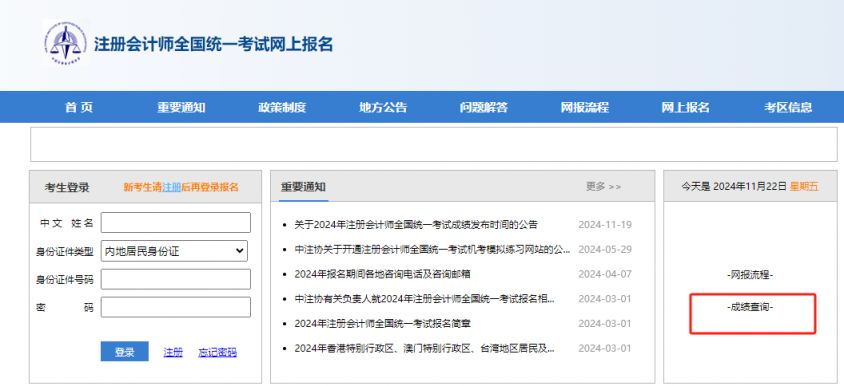The width and height of the screenshot is (844, 386).
Task: Go to 政策制度 in the navigation bar
Action: point(282,107)
